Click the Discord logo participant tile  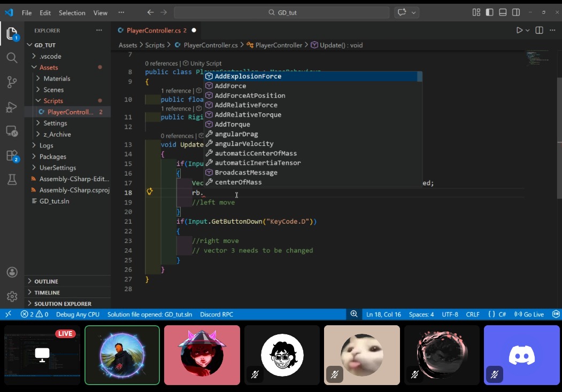point(522,355)
